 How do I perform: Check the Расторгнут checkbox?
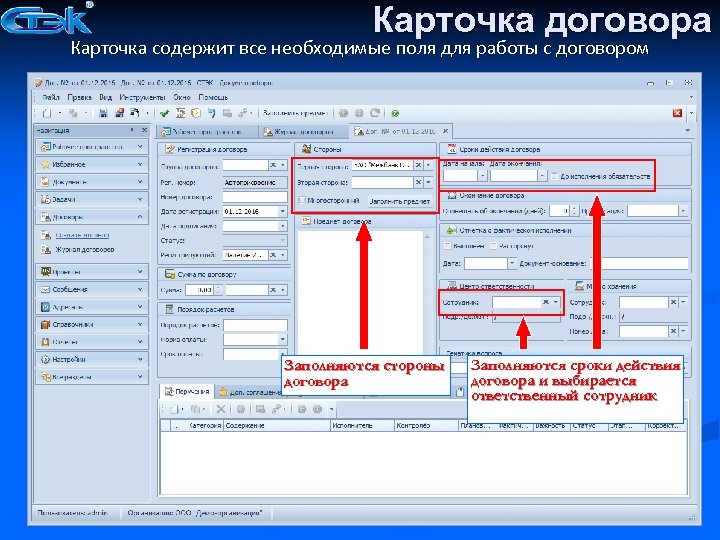pos(493,246)
